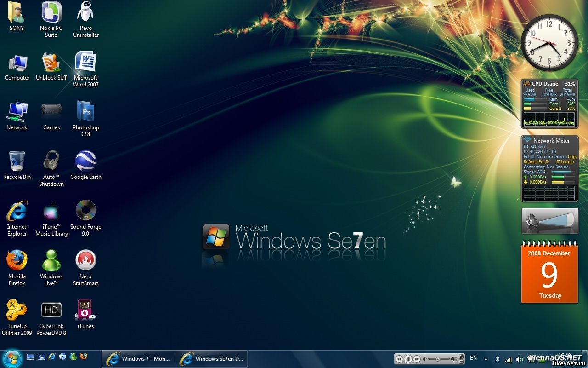Open TuneUp Utilities 2009 icon

pyautogui.click(x=17, y=310)
